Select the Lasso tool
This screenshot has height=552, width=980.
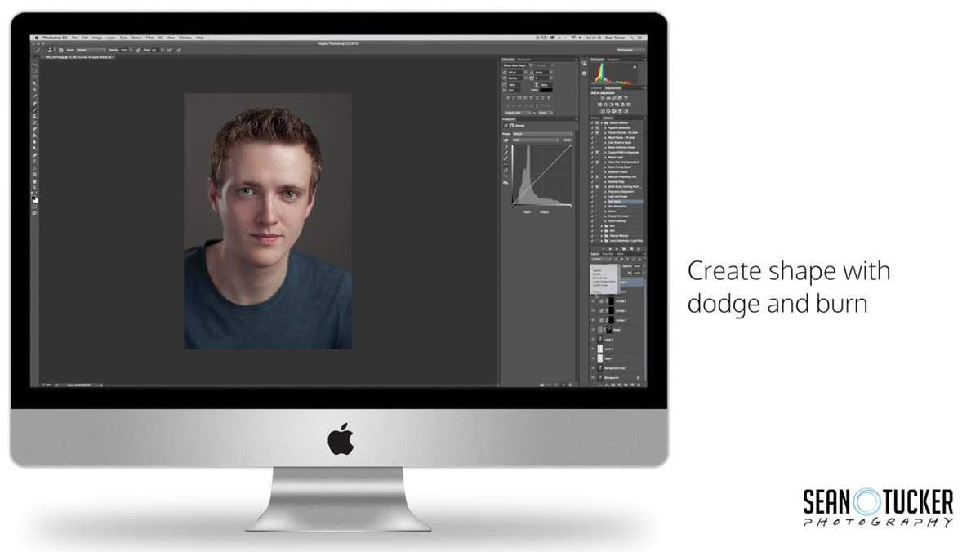point(34,77)
